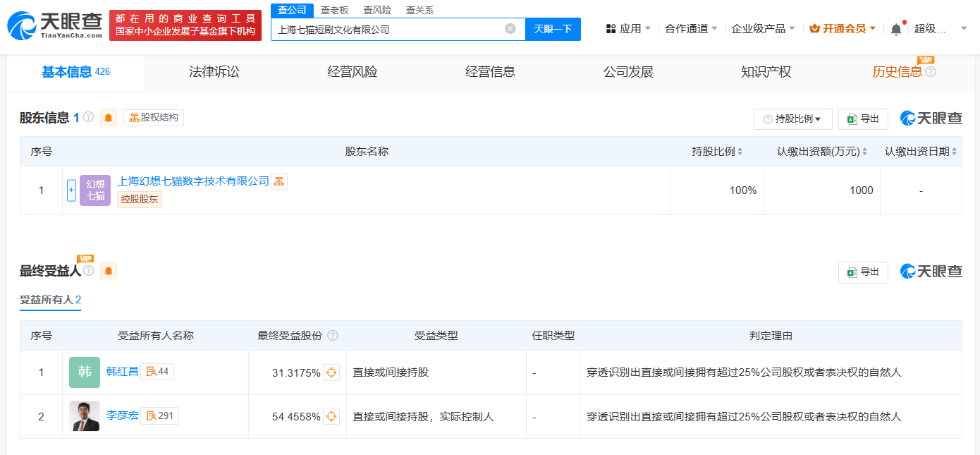Viewport: 980px width, 455px height.
Task: Open the 持股比例 dropdown button
Action: point(792,119)
